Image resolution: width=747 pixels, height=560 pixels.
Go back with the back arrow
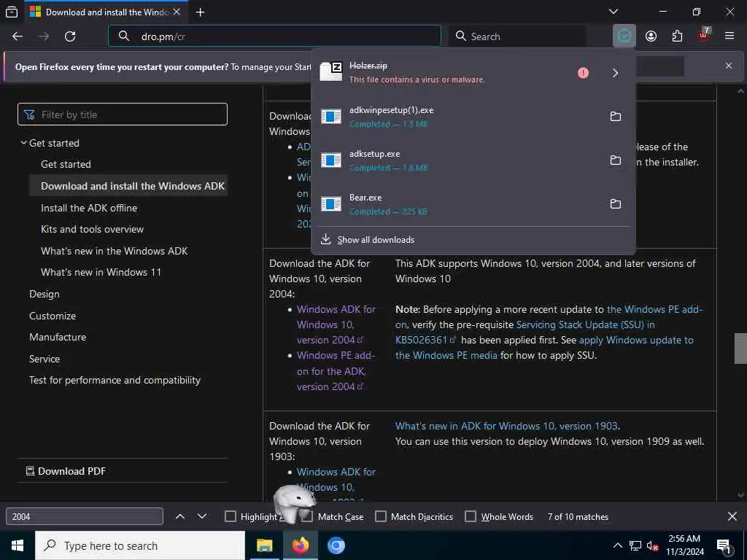click(x=18, y=36)
